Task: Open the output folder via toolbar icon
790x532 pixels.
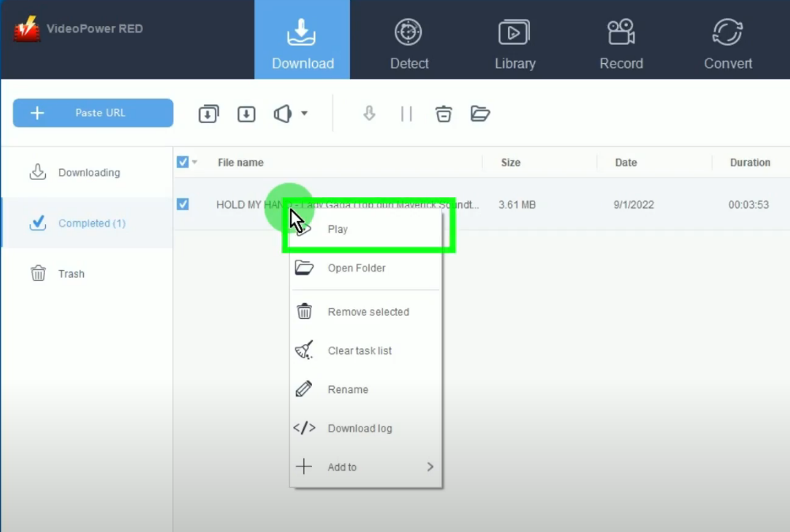Action: pyautogui.click(x=480, y=114)
